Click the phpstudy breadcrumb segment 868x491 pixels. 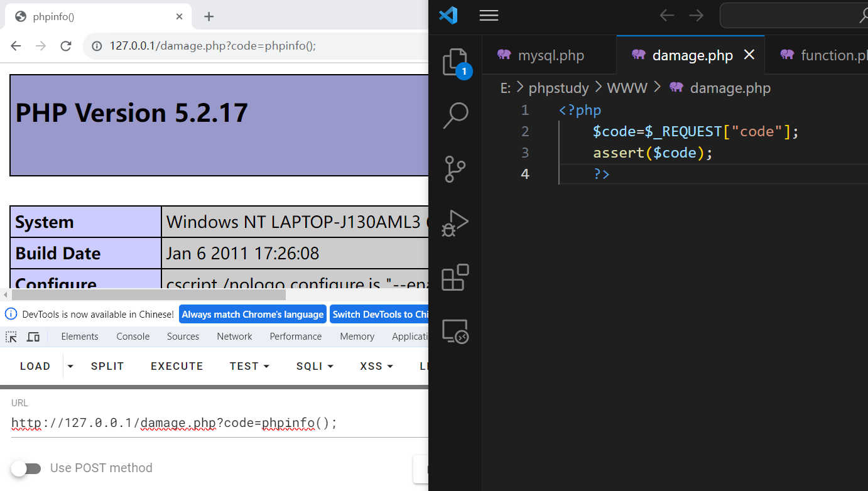pos(559,88)
